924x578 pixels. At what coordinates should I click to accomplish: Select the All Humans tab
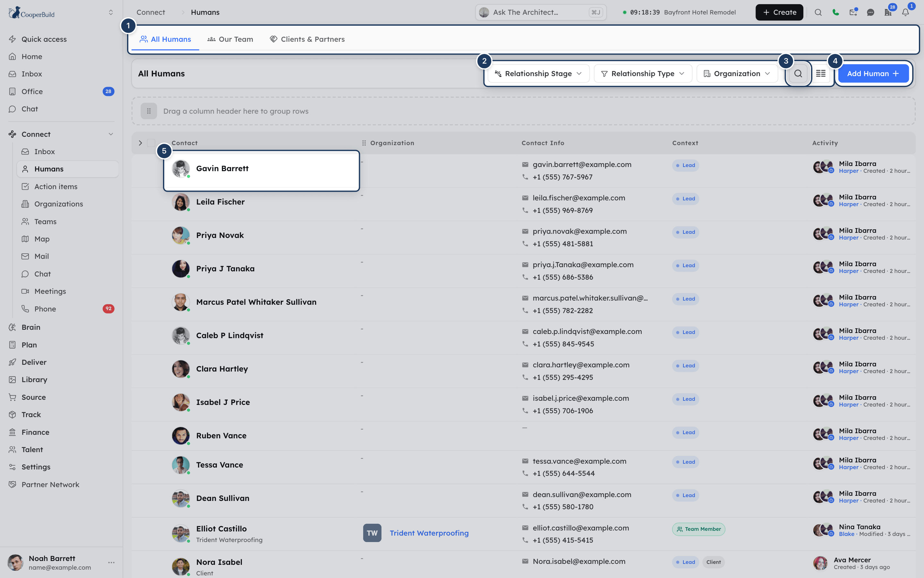coord(165,39)
